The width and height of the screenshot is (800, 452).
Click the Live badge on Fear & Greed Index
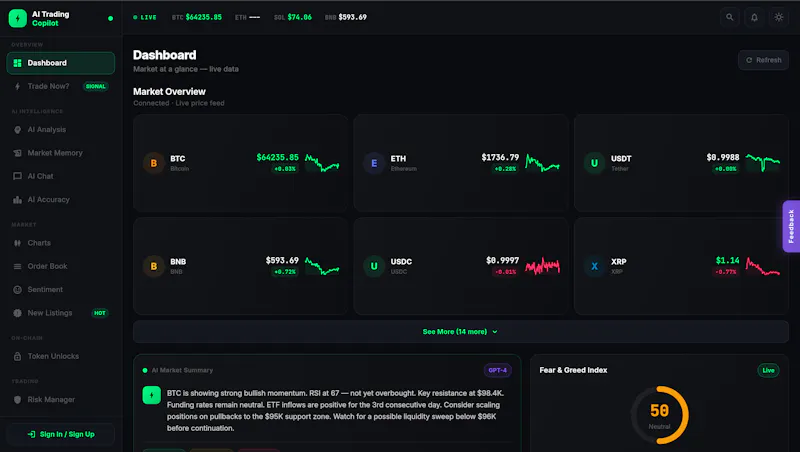click(x=768, y=370)
